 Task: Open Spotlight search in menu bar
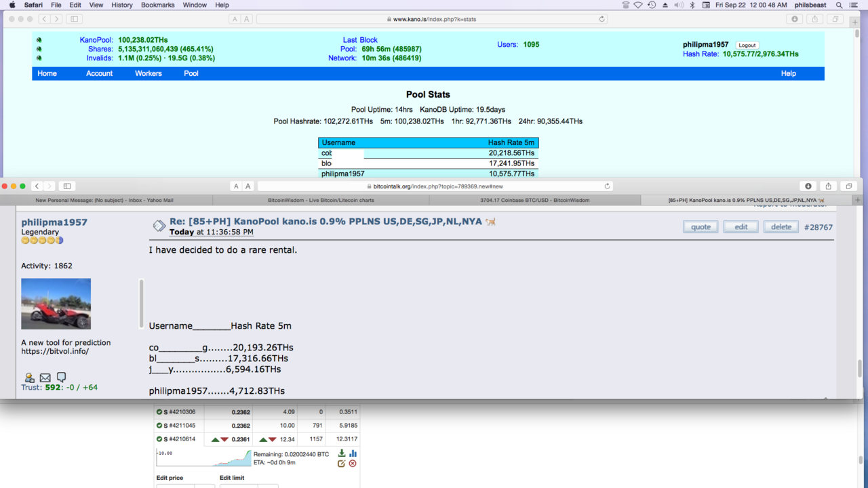point(840,5)
